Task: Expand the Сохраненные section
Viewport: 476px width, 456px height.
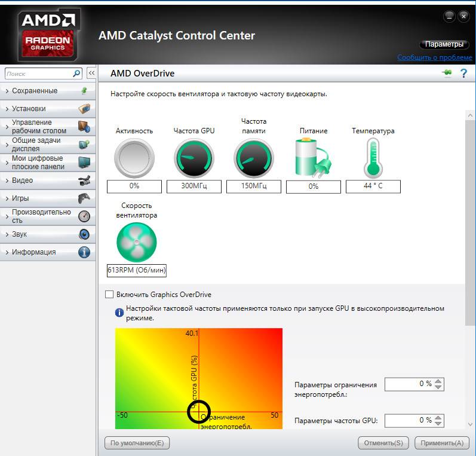Action: tap(7, 91)
